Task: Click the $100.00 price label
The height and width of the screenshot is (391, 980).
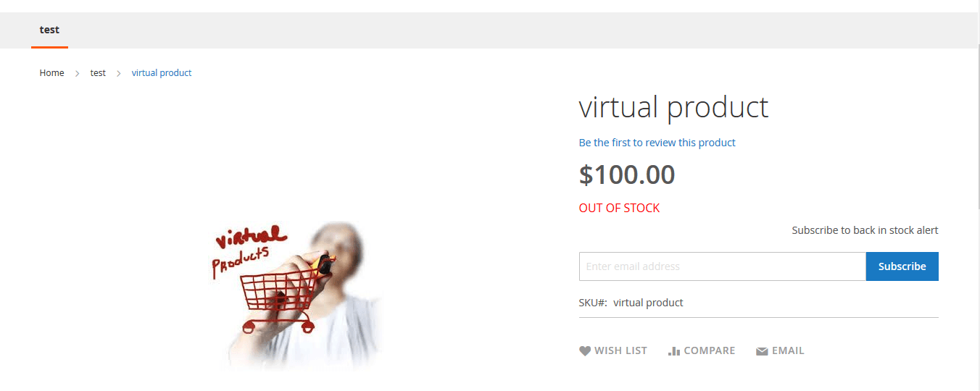Action: [627, 175]
